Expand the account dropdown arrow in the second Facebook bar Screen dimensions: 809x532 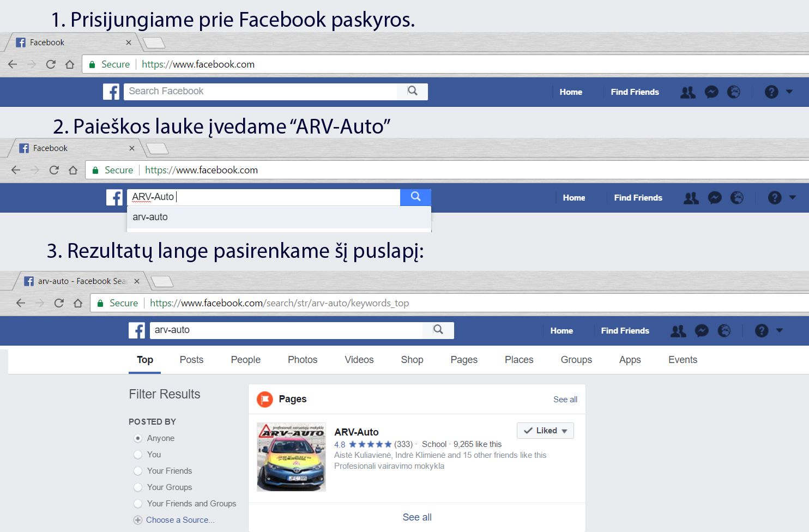point(793,197)
